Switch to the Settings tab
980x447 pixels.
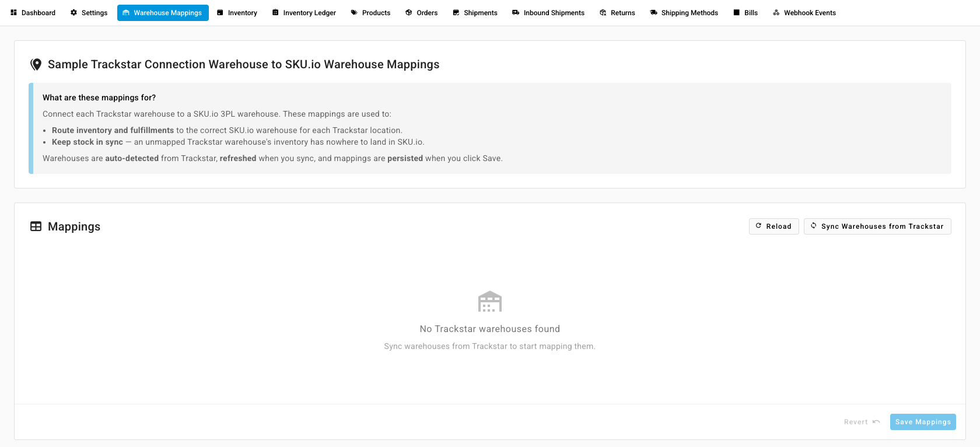[89, 13]
